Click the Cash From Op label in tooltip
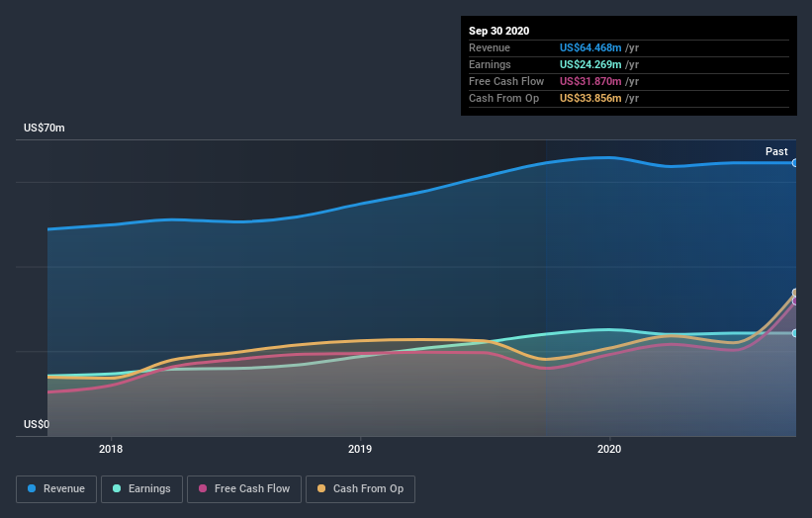 click(503, 98)
